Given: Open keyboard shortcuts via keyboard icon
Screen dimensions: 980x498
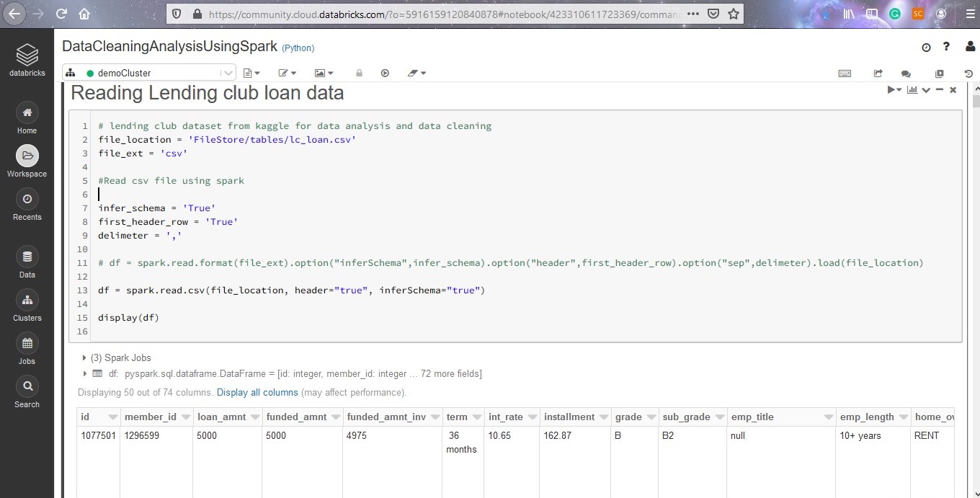Looking at the screenshot, I should [x=845, y=74].
